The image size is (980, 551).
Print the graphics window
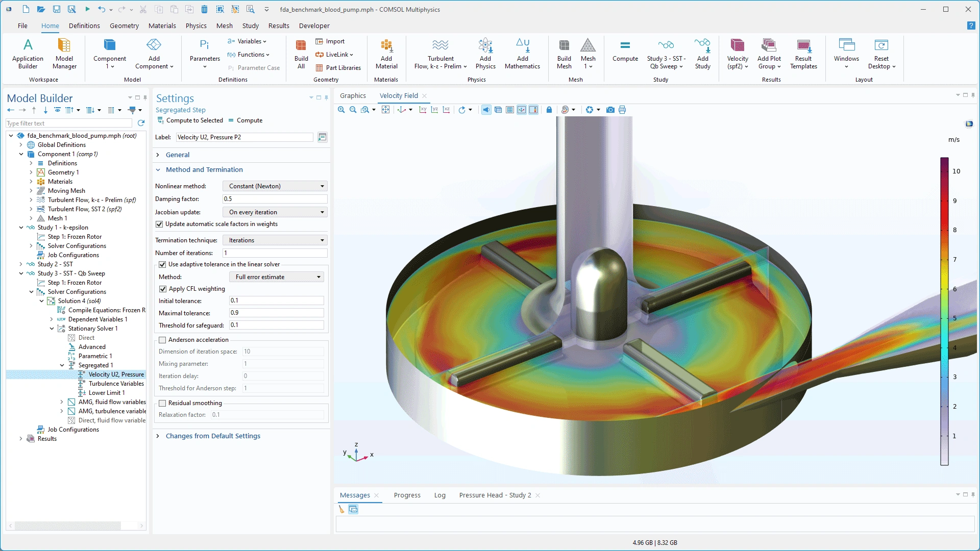(622, 110)
